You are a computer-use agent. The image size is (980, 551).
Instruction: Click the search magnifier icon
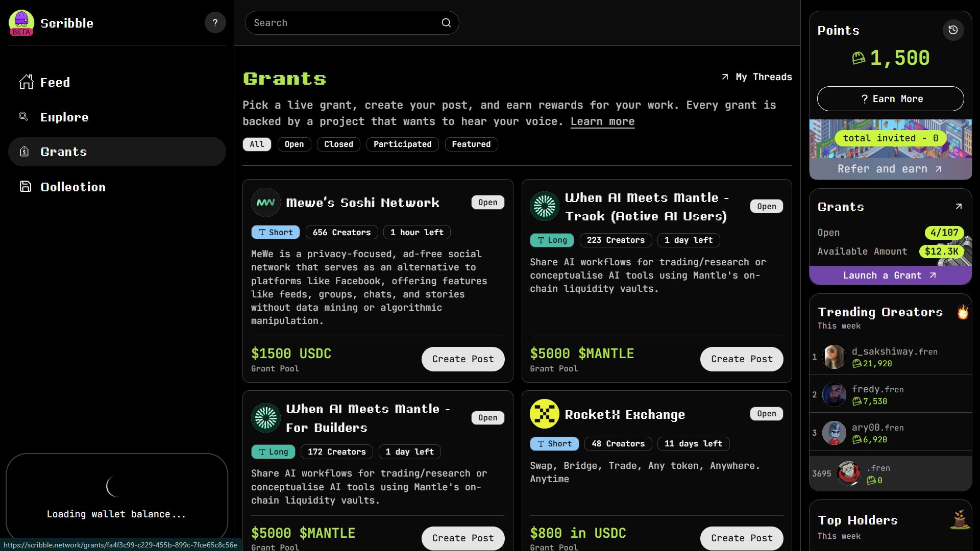[446, 22]
